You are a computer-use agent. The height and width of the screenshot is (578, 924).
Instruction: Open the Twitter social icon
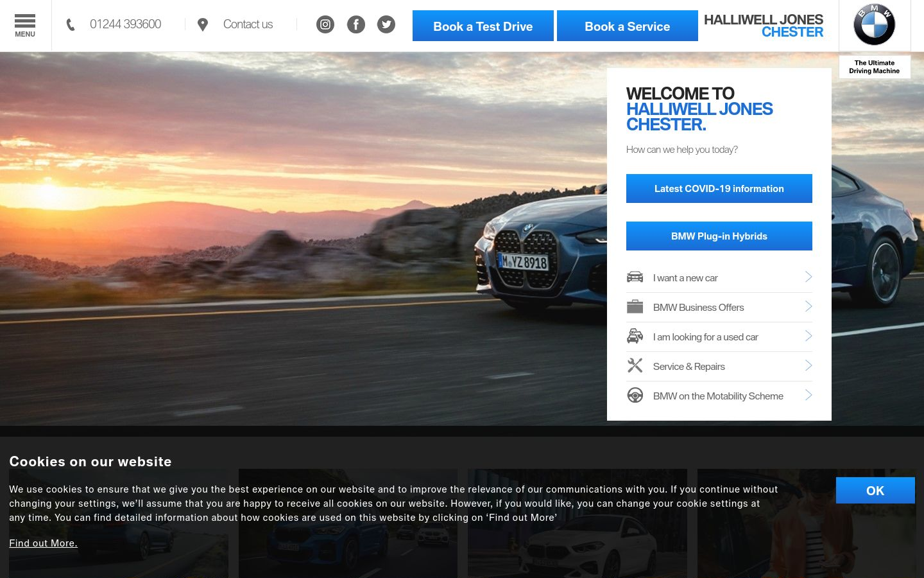click(x=386, y=25)
